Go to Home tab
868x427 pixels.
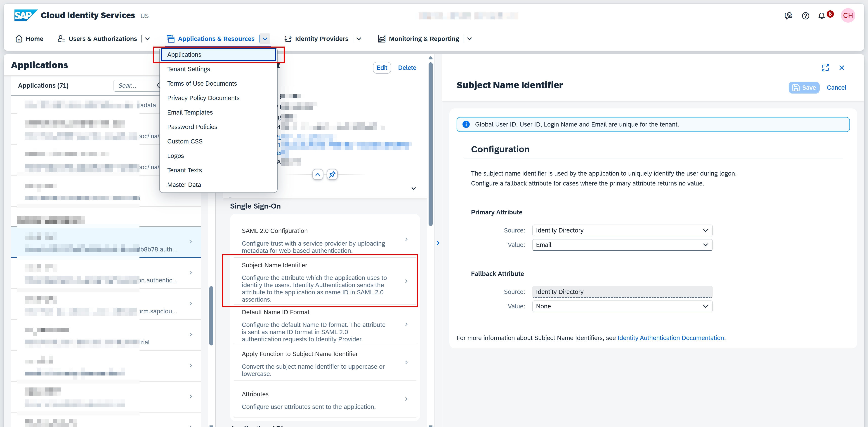pyautogui.click(x=29, y=39)
